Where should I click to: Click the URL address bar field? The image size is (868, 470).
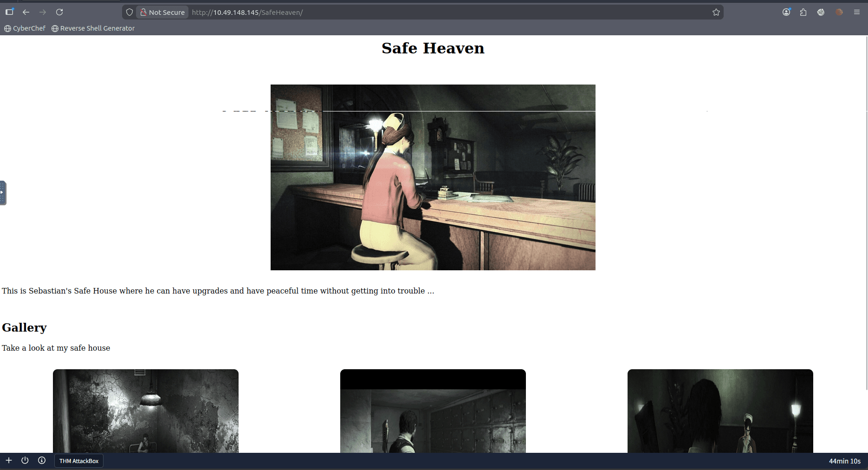(418, 12)
